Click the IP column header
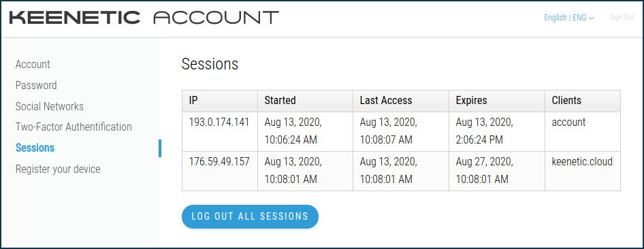Screen dimensions: 644x249 coord(220,101)
